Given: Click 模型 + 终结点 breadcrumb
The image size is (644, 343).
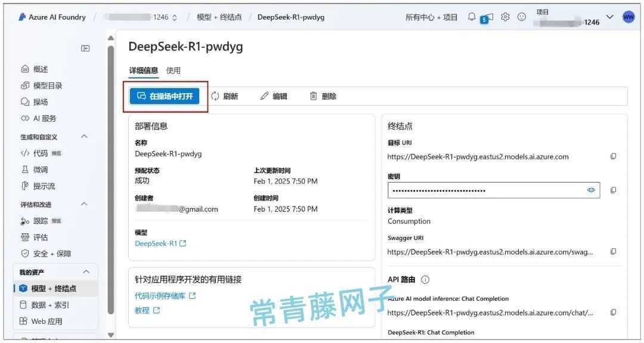Looking at the screenshot, I should point(219,17).
